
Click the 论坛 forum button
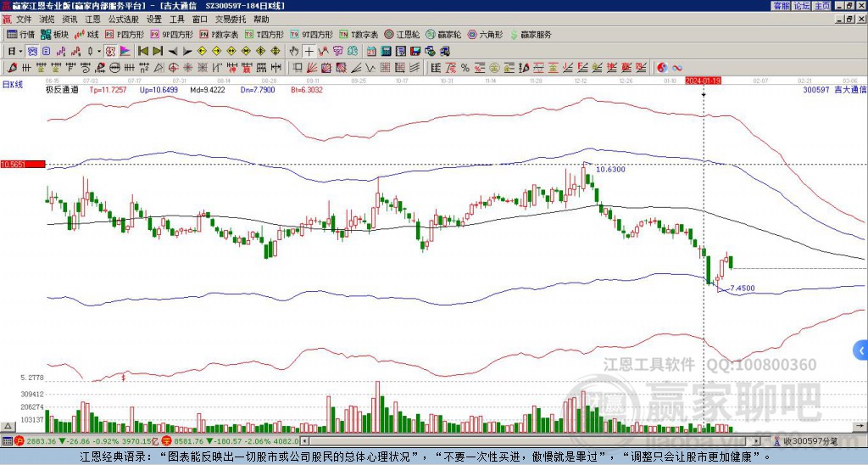[x=802, y=6]
